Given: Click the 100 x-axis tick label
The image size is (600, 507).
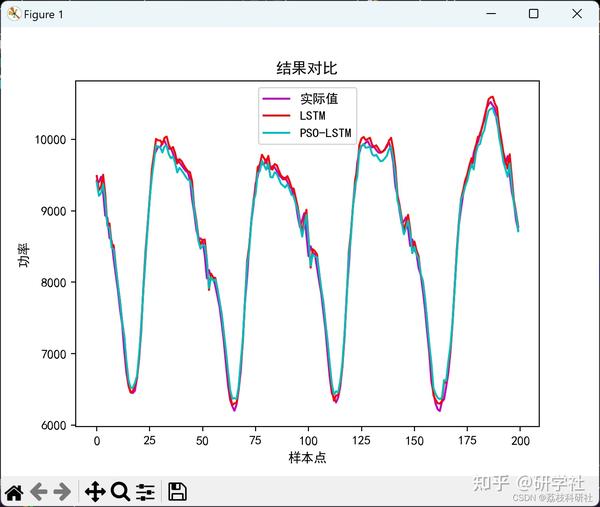Looking at the screenshot, I should click(x=308, y=441).
